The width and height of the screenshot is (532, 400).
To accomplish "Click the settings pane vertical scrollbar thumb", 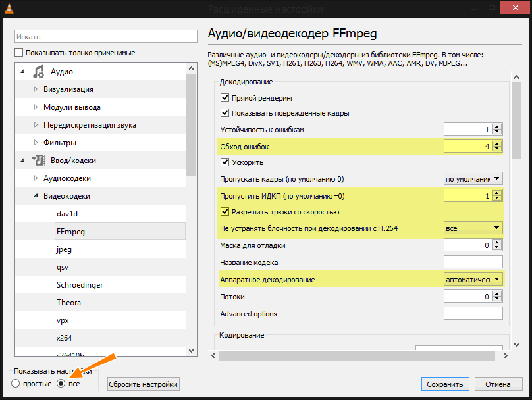I will pos(516,120).
